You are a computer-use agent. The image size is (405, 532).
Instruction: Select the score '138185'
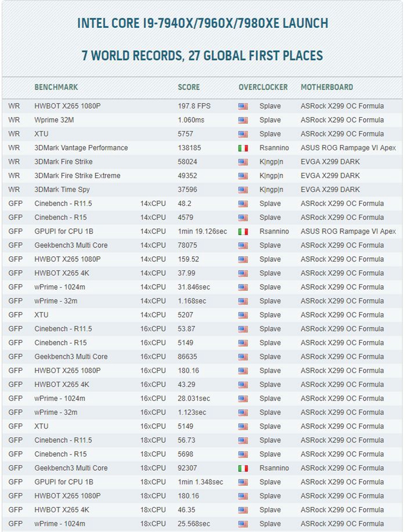click(189, 147)
